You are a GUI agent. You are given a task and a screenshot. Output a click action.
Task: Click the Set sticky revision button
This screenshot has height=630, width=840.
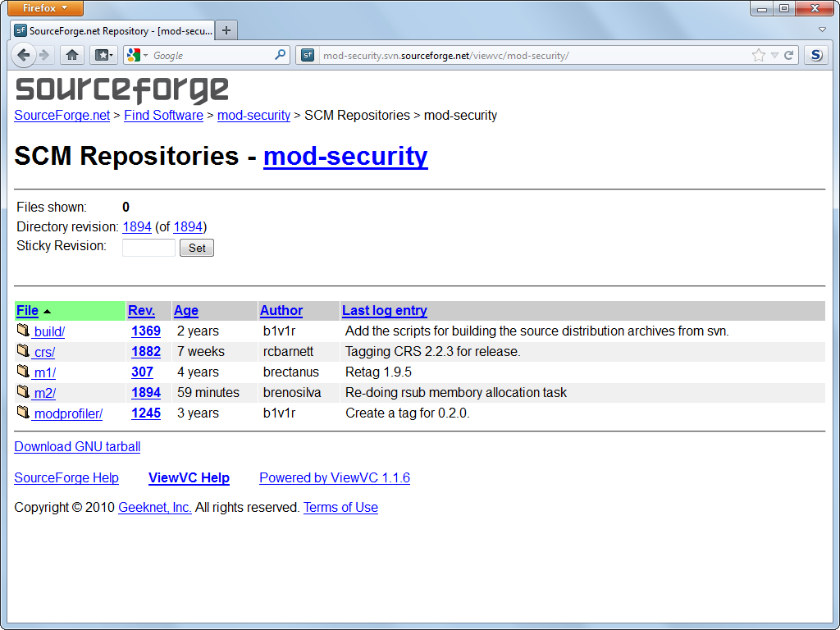197,248
